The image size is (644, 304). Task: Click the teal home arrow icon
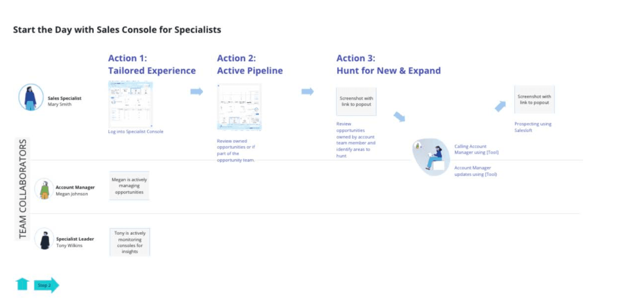click(23, 284)
